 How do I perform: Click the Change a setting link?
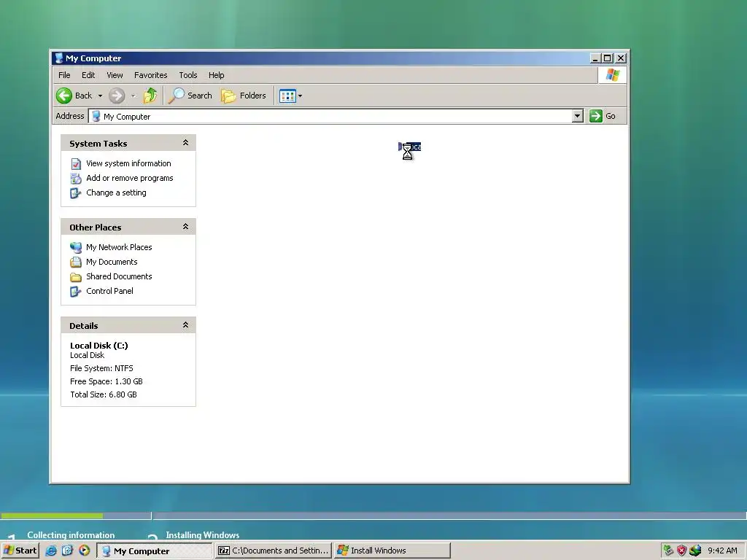(x=116, y=192)
